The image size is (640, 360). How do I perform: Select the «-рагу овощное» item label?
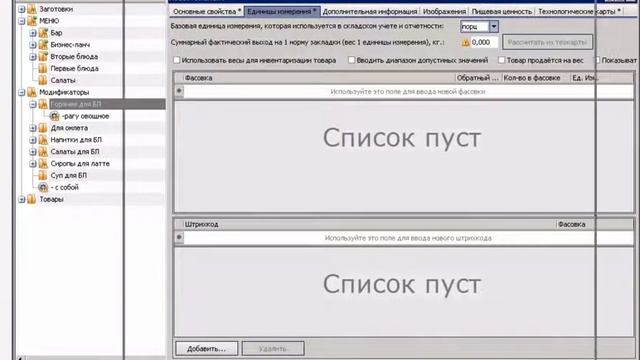(x=85, y=116)
